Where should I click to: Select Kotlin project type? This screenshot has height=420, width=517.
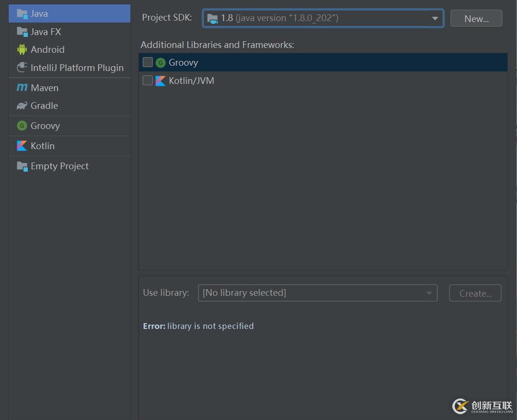click(70, 146)
